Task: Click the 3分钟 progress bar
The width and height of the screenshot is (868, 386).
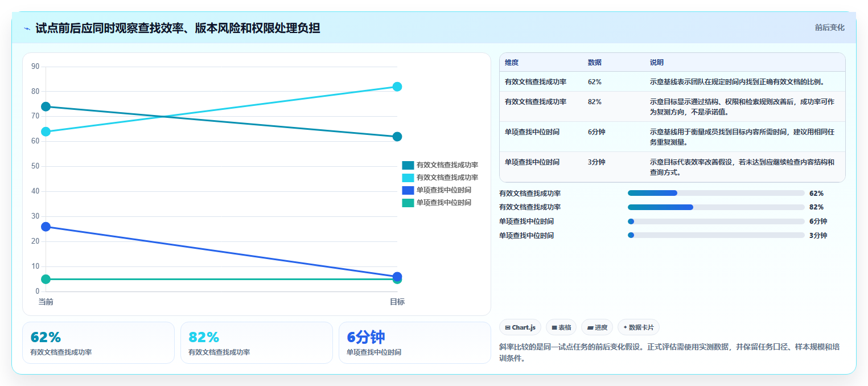Action: [x=716, y=235]
